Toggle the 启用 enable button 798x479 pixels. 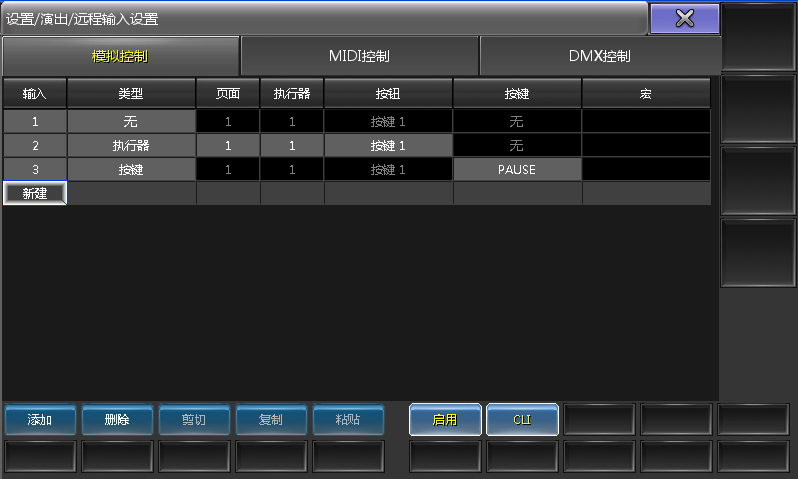pos(445,420)
